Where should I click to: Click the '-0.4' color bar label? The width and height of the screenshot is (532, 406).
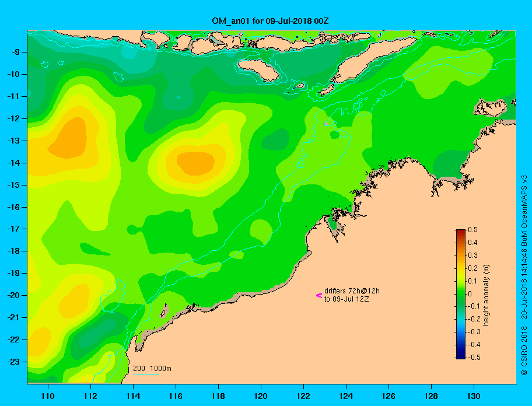point(473,345)
